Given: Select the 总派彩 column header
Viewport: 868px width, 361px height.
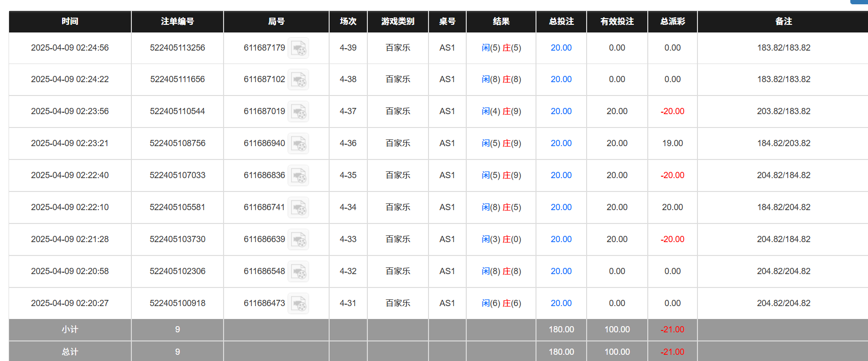Looking at the screenshot, I should tap(672, 21).
